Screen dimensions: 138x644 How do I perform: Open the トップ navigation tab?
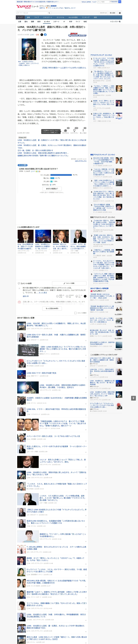tap(20, 17)
